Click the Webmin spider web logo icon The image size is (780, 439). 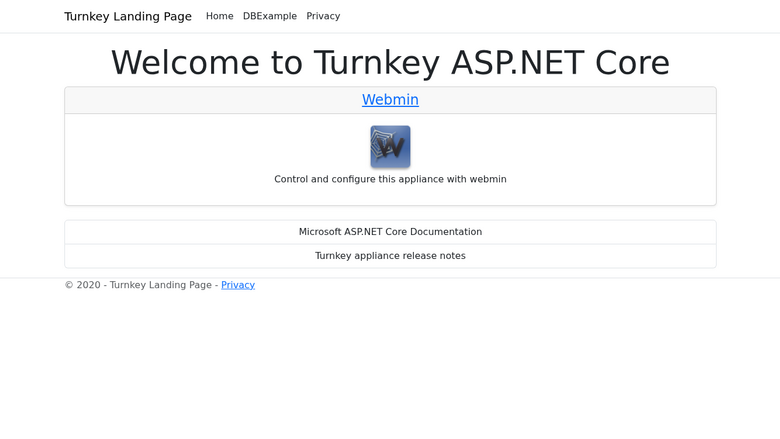390,147
